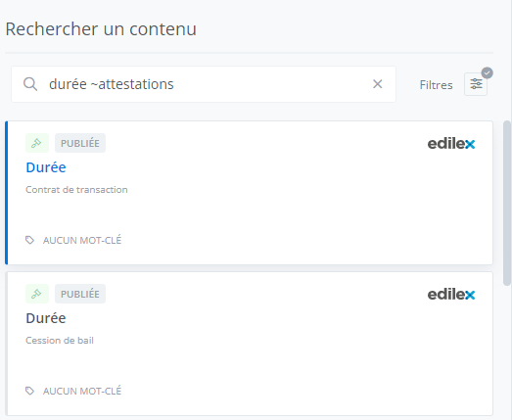This screenshot has width=512, height=420.
Task: Click the PUBLIÉE badge on the first card
Action: click(x=80, y=143)
